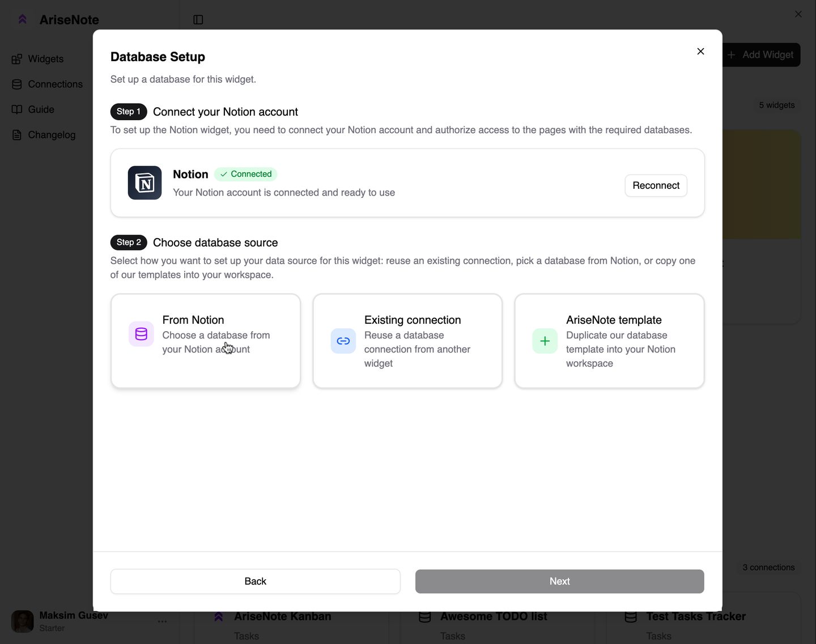Screen dimensions: 816x644
Task: Click the Step 1 badge
Action: click(129, 112)
